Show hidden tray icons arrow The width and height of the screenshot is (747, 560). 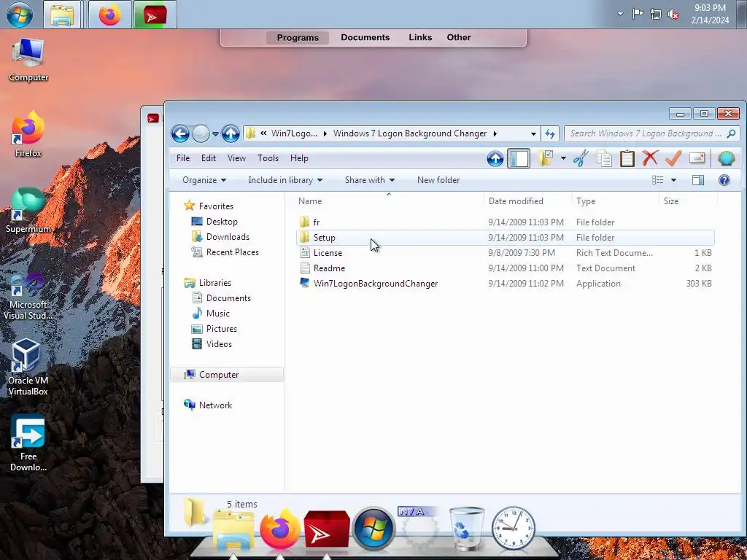tap(620, 14)
